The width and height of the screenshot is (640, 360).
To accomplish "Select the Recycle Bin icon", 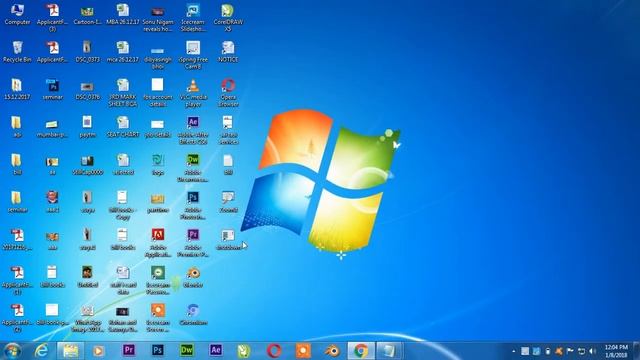I will (x=17, y=52).
